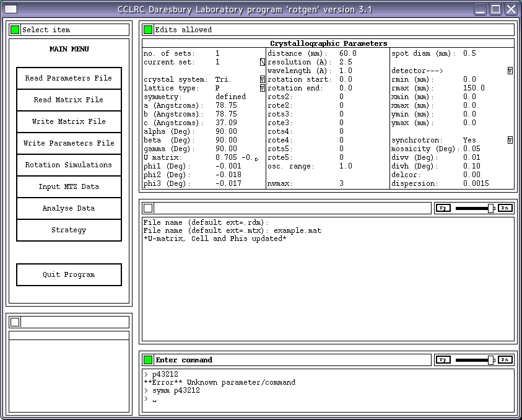Viewport: 522px width, 420px height.
Task: Open the lattice type dropdown
Action: (x=263, y=89)
